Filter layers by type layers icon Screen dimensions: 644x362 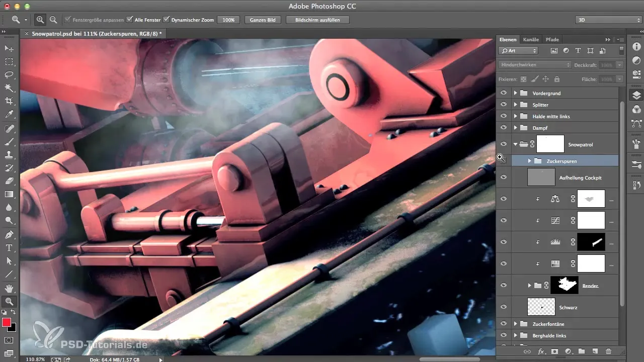(578, 50)
